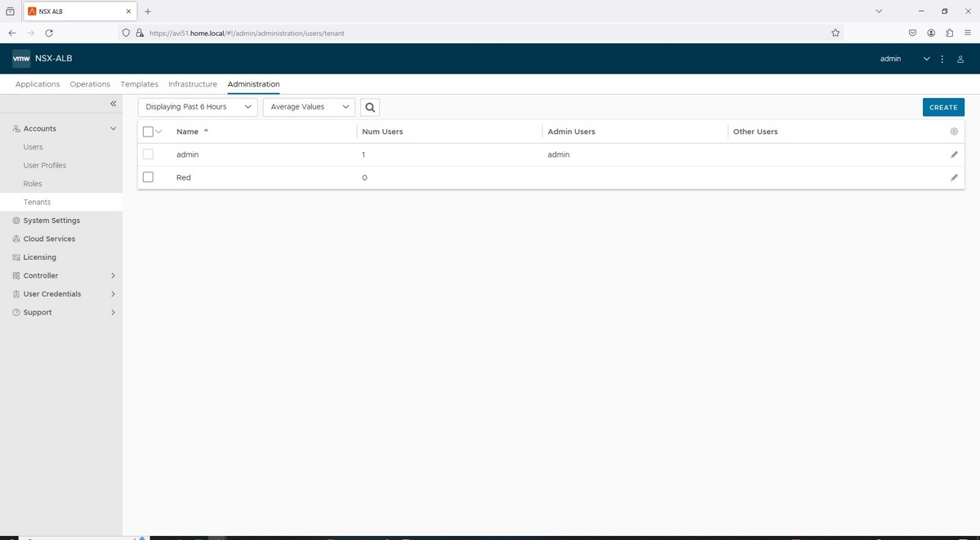Click admin value in Admin Users column
The width and height of the screenshot is (980, 540).
click(x=559, y=154)
